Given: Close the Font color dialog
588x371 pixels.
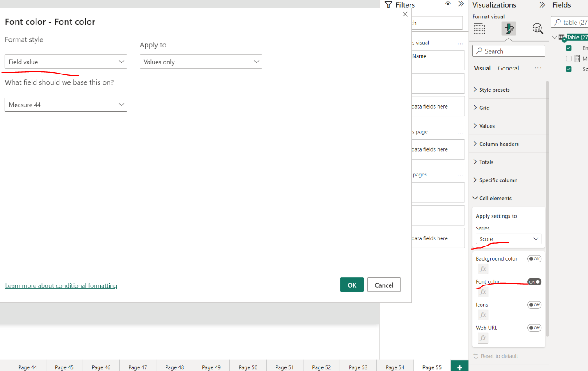Looking at the screenshot, I should pos(405,14).
